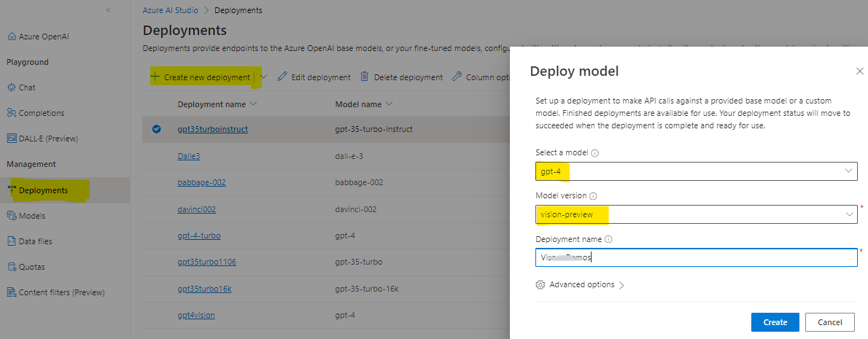The height and width of the screenshot is (339, 868).
Task: Uncheck the selected gpt35turboinstruct row checkmark
Action: [x=156, y=129]
